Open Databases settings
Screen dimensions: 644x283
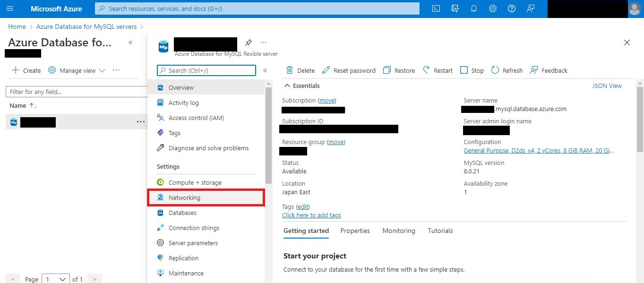coord(206,213)
